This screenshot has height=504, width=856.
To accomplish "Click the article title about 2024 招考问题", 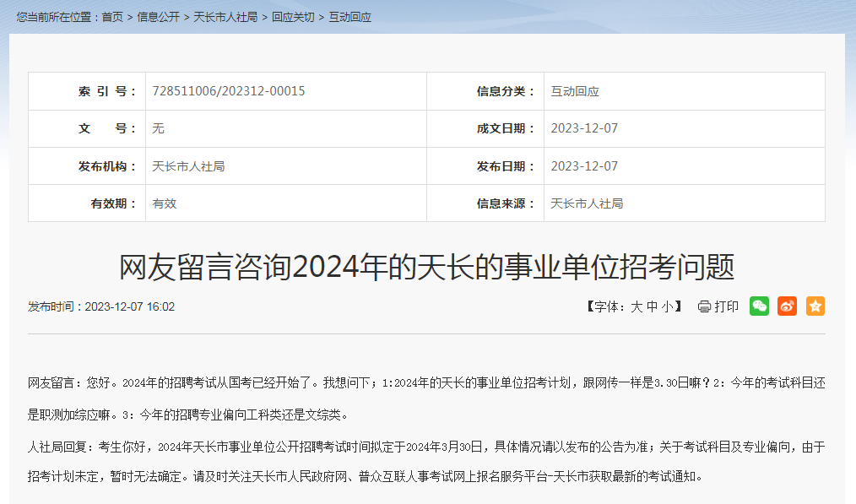I will point(428,264).
